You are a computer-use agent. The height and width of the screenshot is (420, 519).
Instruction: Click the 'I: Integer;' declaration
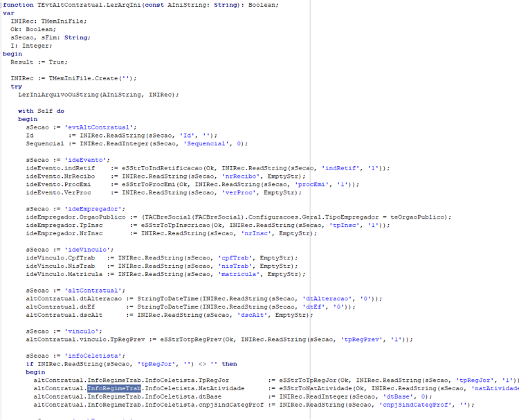(31, 46)
